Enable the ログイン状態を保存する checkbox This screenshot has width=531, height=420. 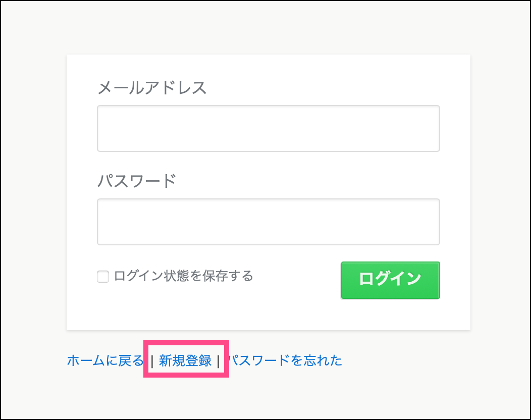tap(103, 277)
